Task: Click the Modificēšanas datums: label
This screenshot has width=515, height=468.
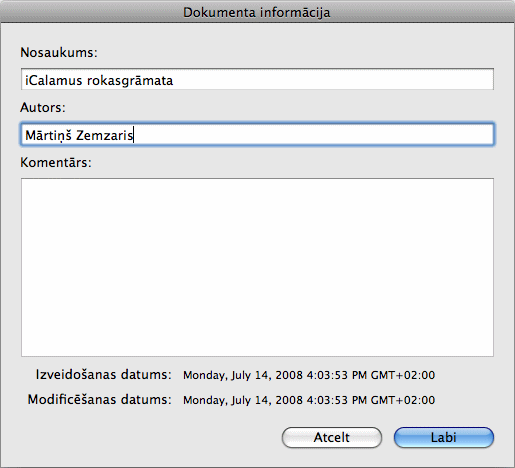Action: (99, 399)
